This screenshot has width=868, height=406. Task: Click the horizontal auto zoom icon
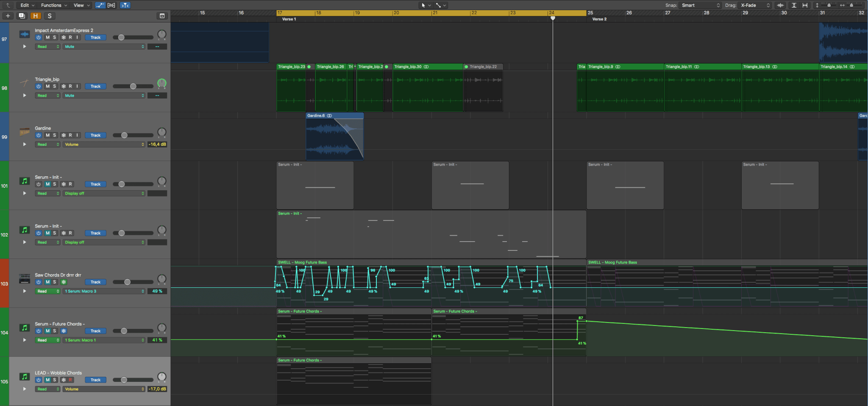[805, 5]
